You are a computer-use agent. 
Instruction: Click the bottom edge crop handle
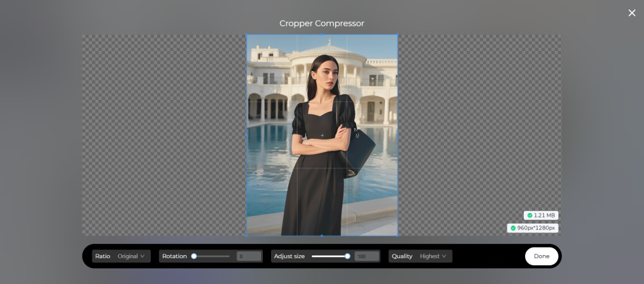point(321,236)
